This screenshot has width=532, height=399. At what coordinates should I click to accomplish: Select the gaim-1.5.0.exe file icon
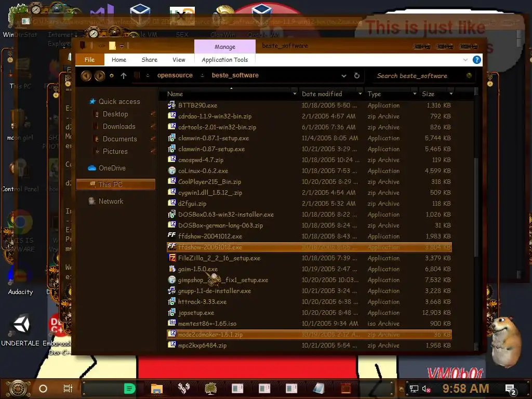pyautogui.click(x=171, y=269)
